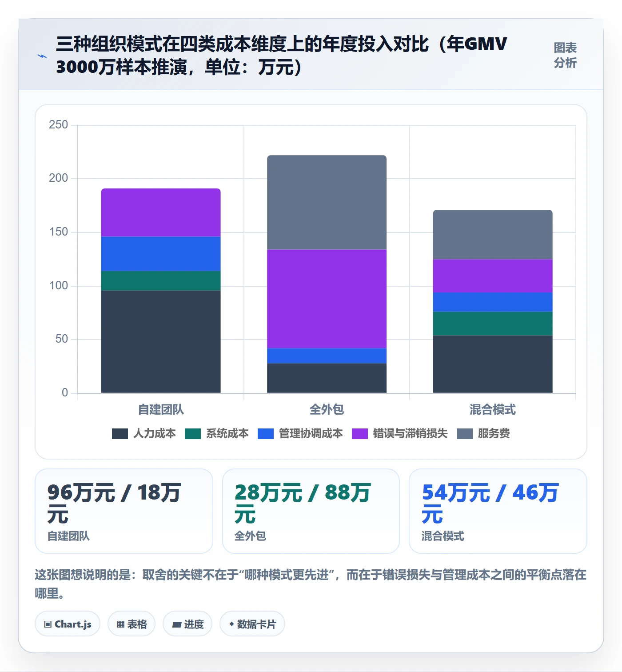Viewport: 622px width, 672px height.
Task: Click the 全外包 x-axis label
Action: click(327, 409)
